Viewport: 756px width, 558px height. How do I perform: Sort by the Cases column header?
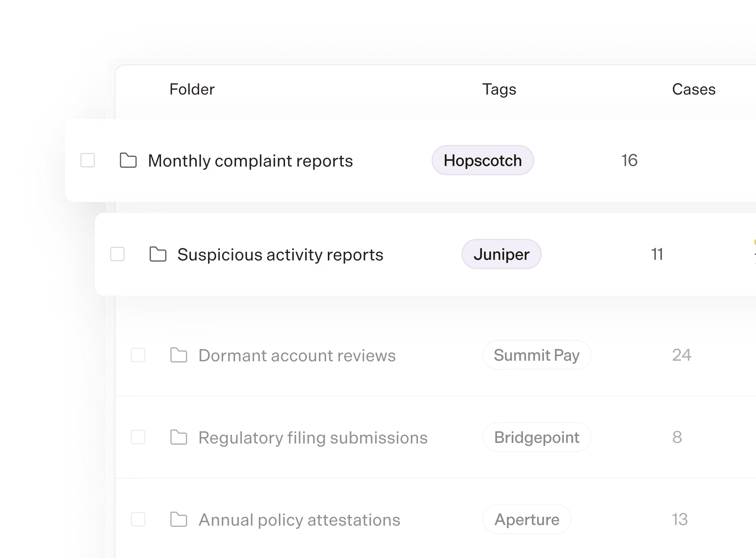[x=694, y=89]
